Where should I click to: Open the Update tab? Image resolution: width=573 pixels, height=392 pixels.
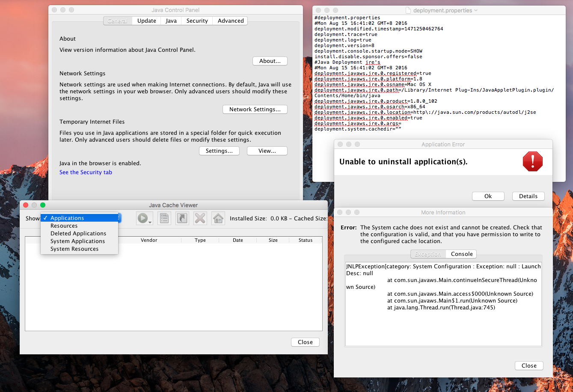[x=147, y=21]
